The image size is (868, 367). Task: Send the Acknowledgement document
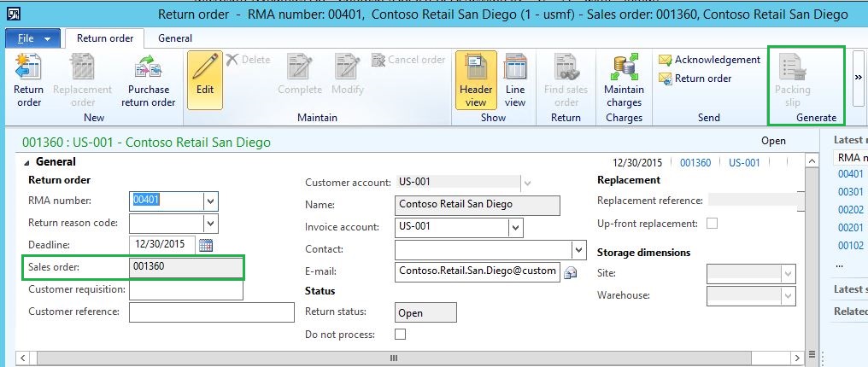click(710, 60)
